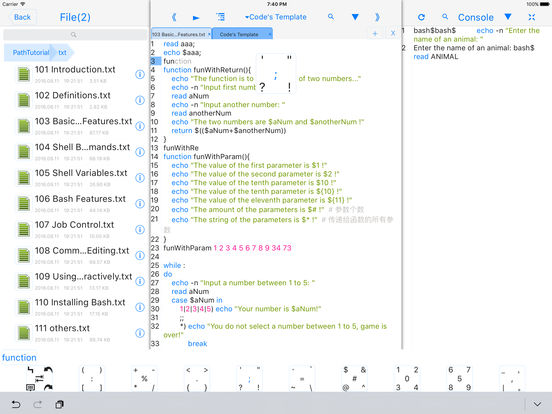Open the Console triangle dropdown menu
The image size is (552, 414).
508,17
